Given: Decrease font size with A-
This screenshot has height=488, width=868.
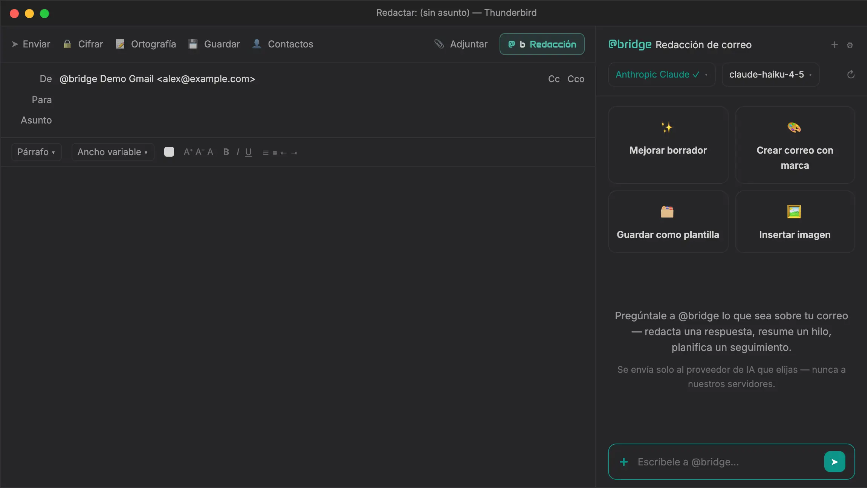Looking at the screenshot, I should (200, 152).
